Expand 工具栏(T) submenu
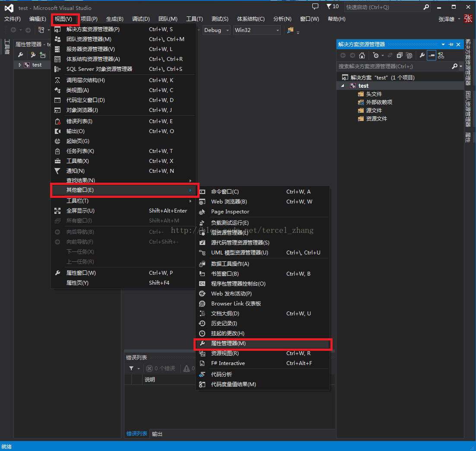The height and width of the screenshot is (451, 476). coord(123,201)
